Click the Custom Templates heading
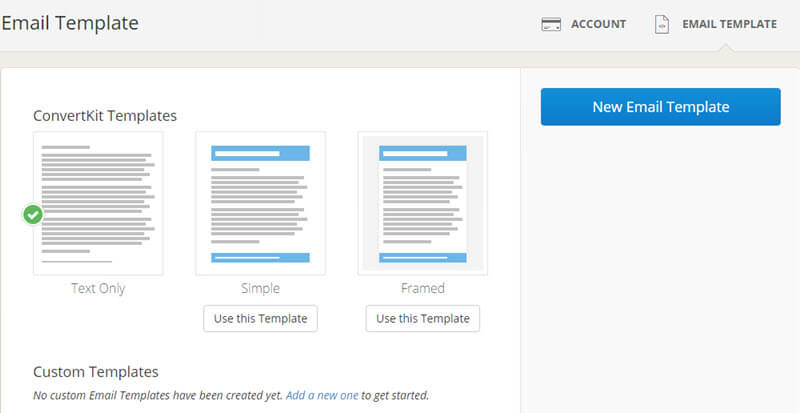Image resolution: width=800 pixels, height=413 pixels. point(95,372)
